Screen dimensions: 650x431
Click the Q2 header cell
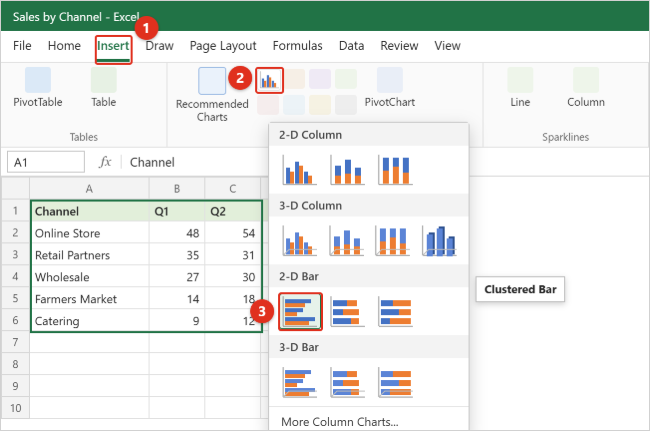[x=233, y=211]
